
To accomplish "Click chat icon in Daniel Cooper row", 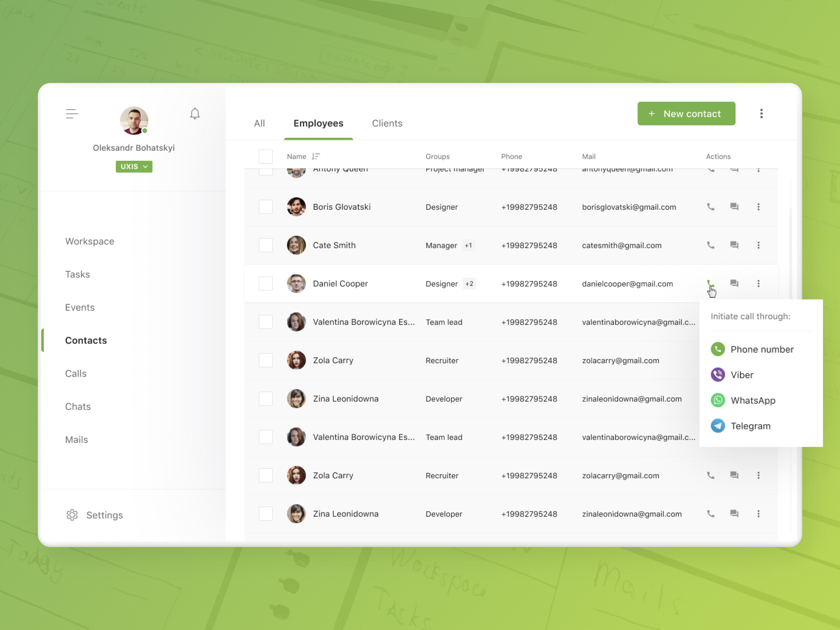I will (x=734, y=284).
